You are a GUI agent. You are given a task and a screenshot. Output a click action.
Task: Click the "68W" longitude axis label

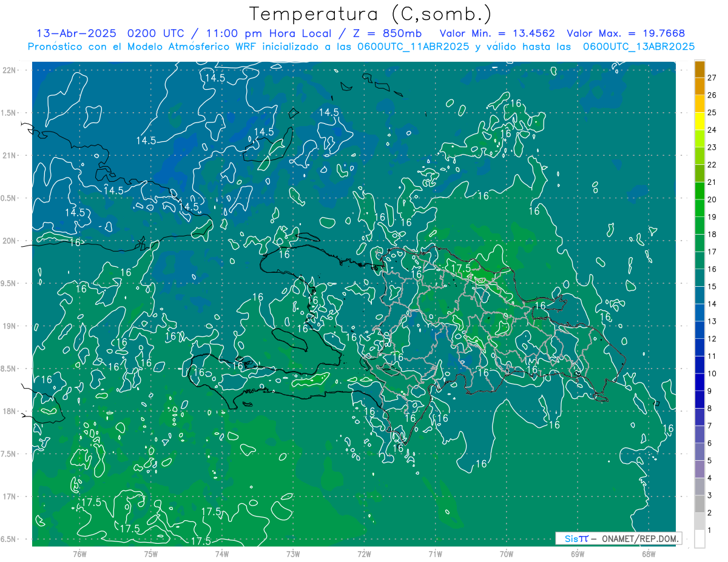coord(648,554)
